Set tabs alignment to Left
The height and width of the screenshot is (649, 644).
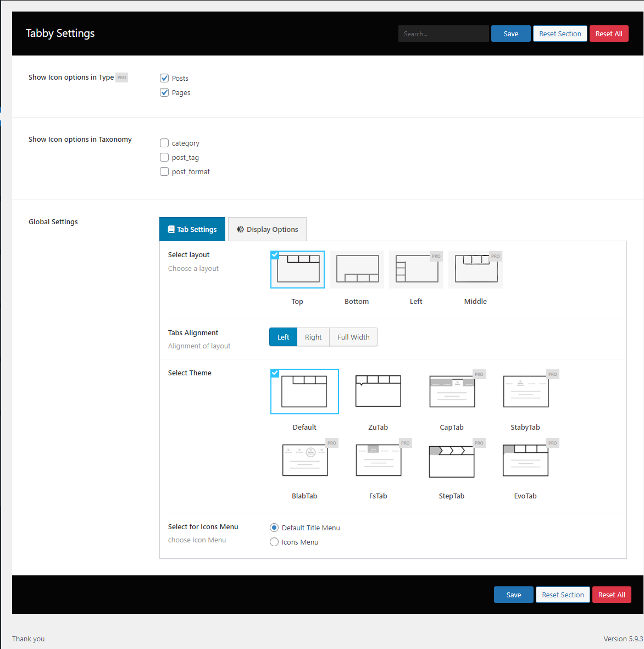(283, 337)
